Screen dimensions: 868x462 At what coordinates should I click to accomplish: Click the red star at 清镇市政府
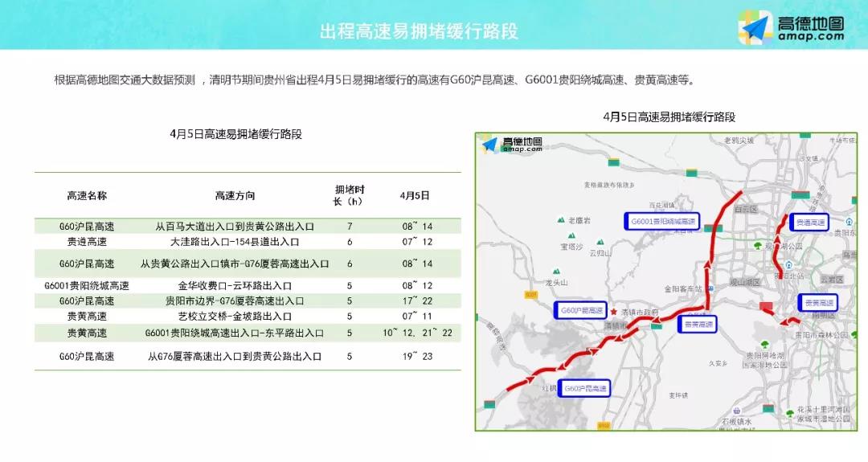point(613,312)
